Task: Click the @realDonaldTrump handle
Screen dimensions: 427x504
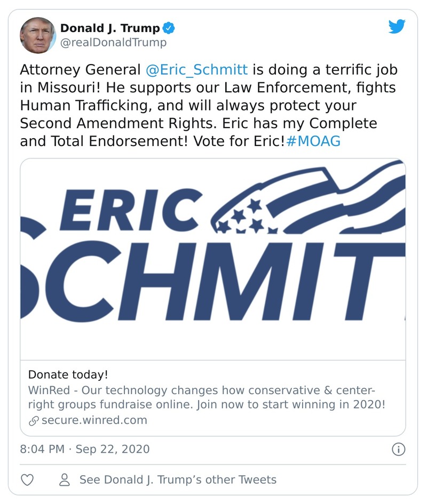Action: click(x=113, y=43)
